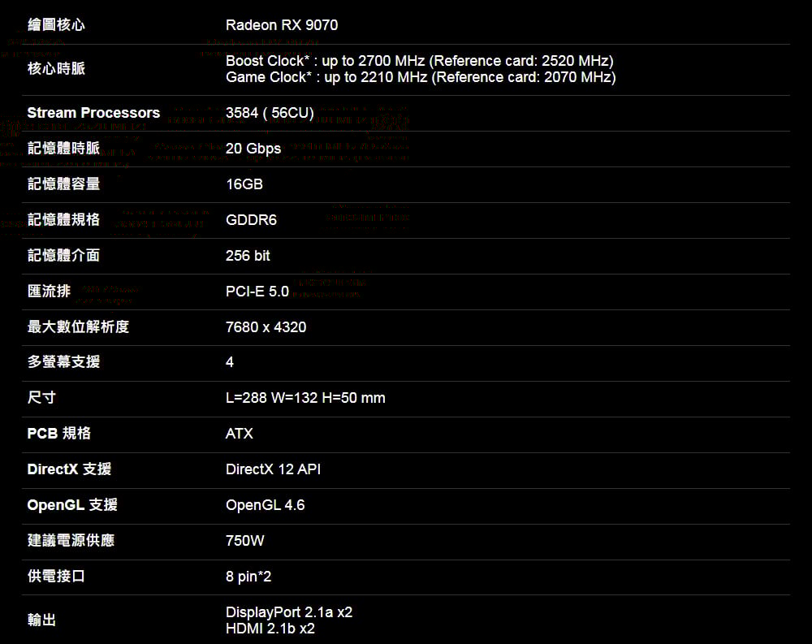The image size is (812, 644).
Task: Click the "繪圖核心" row label
Action: (x=56, y=25)
